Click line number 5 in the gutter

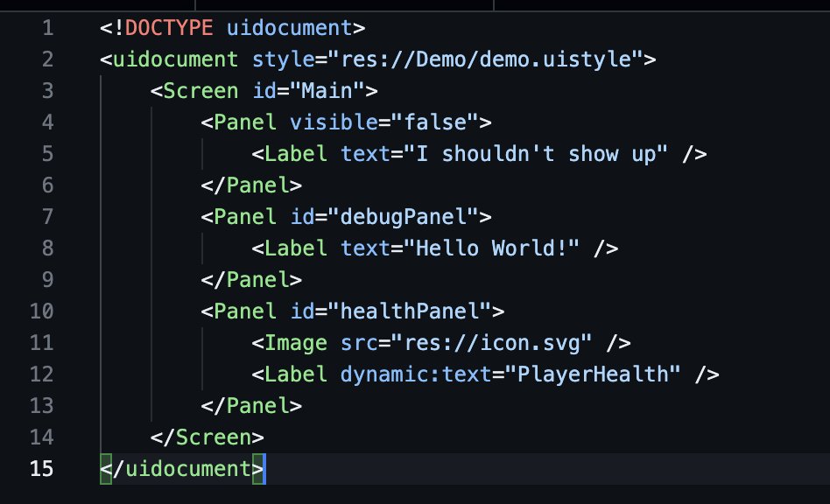pyautogui.click(x=47, y=153)
